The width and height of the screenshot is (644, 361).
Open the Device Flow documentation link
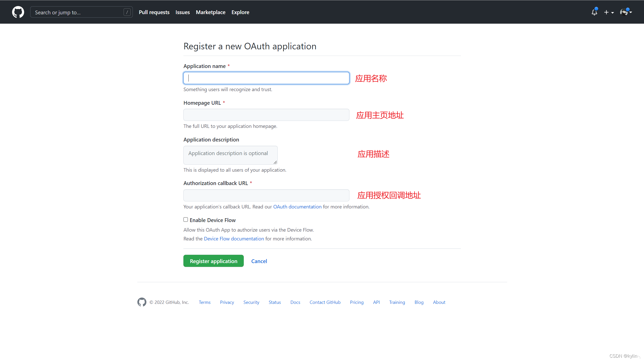[234, 239]
